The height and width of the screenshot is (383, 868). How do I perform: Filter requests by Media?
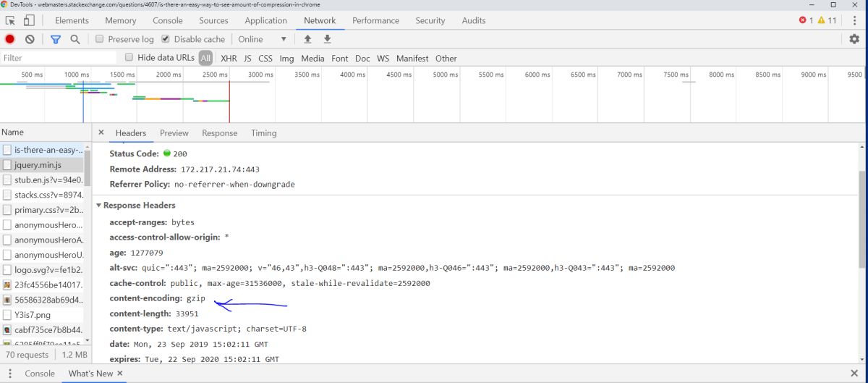(312, 58)
